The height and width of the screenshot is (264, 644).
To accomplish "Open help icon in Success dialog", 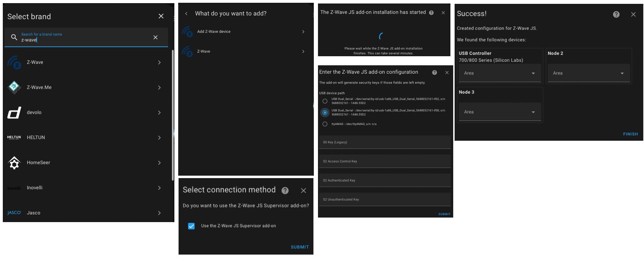I will 616,14.
